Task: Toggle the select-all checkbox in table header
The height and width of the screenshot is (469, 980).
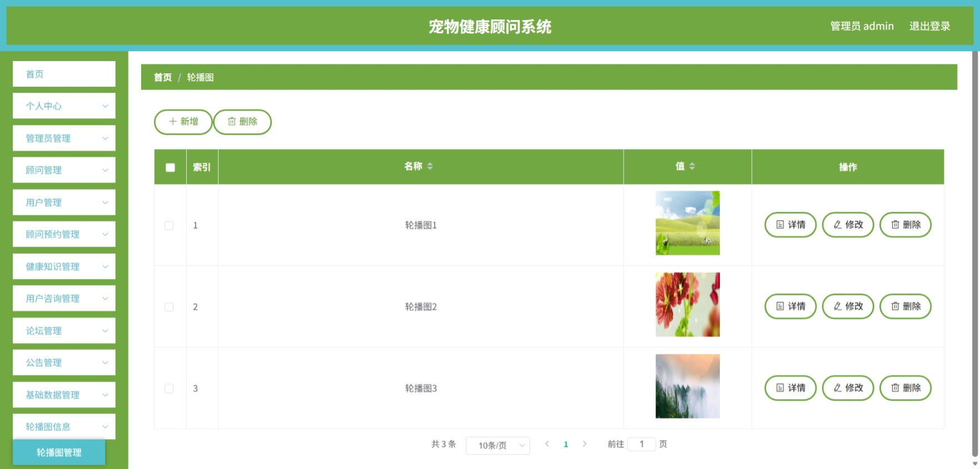Action: 170,167
